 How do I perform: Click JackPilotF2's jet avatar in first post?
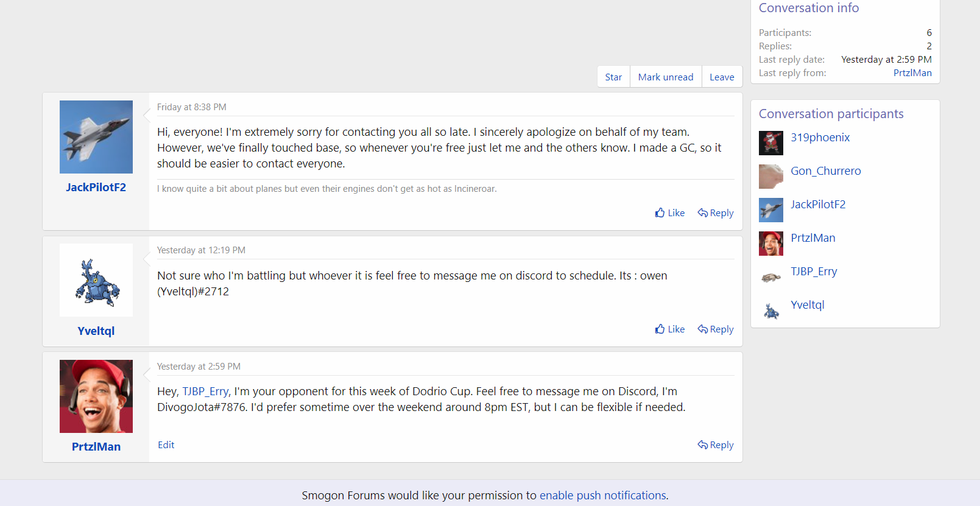click(96, 137)
